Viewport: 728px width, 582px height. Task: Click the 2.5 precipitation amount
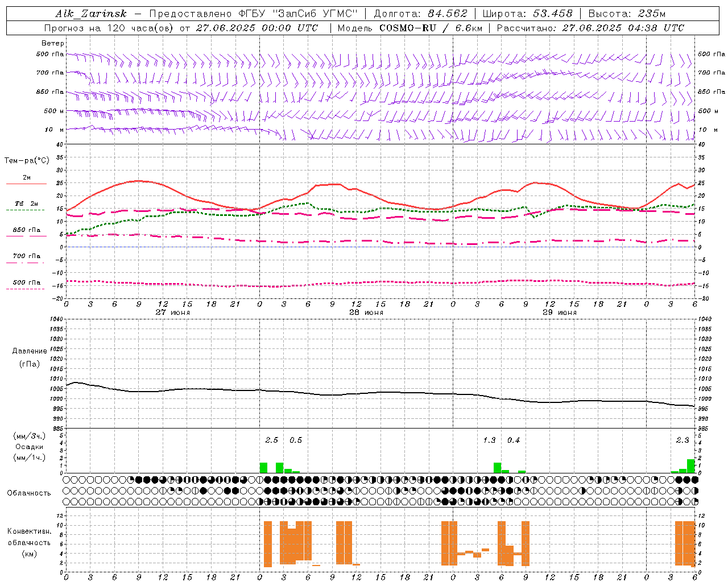[272, 440]
